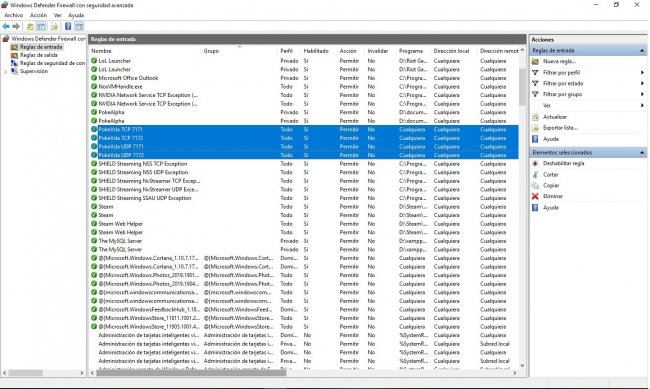
Task: Sort by the Invalidar column header
Action: coord(379,51)
